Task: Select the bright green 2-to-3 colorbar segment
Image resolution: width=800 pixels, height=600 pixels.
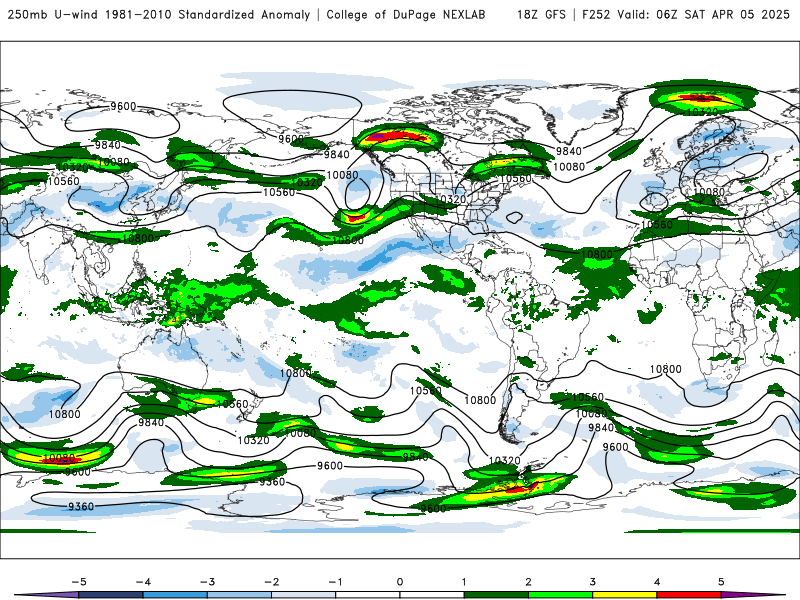Action: coord(560,595)
